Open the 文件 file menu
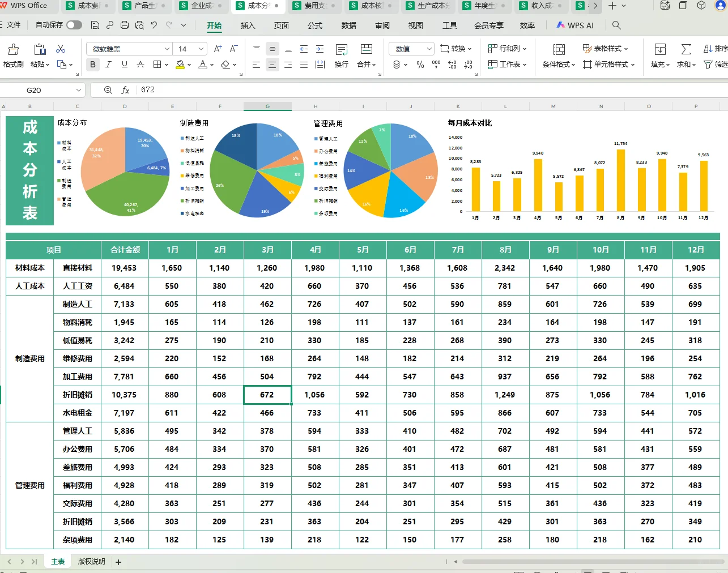This screenshot has height=573, width=728. click(14, 25)
